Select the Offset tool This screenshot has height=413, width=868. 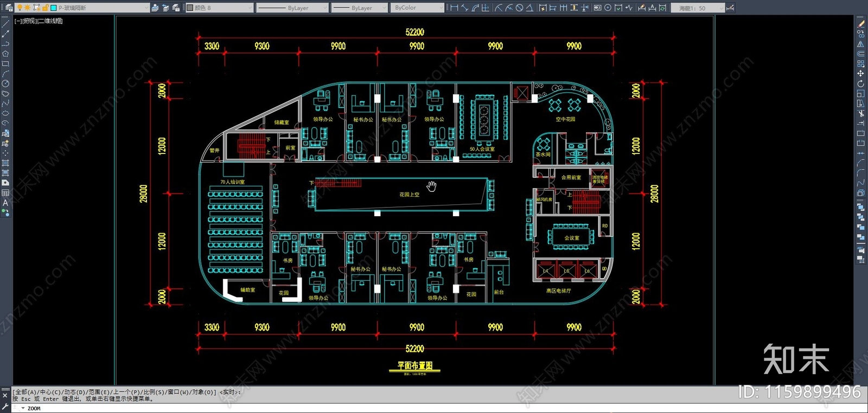click(x=860, y=54)
